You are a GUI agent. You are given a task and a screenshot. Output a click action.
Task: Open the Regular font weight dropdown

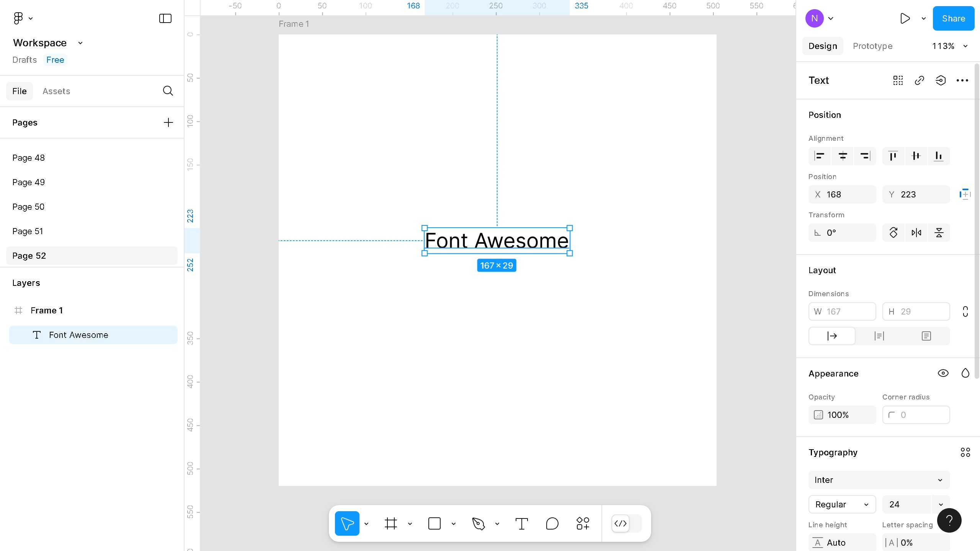pyautogui.click(x=842, y=504)
